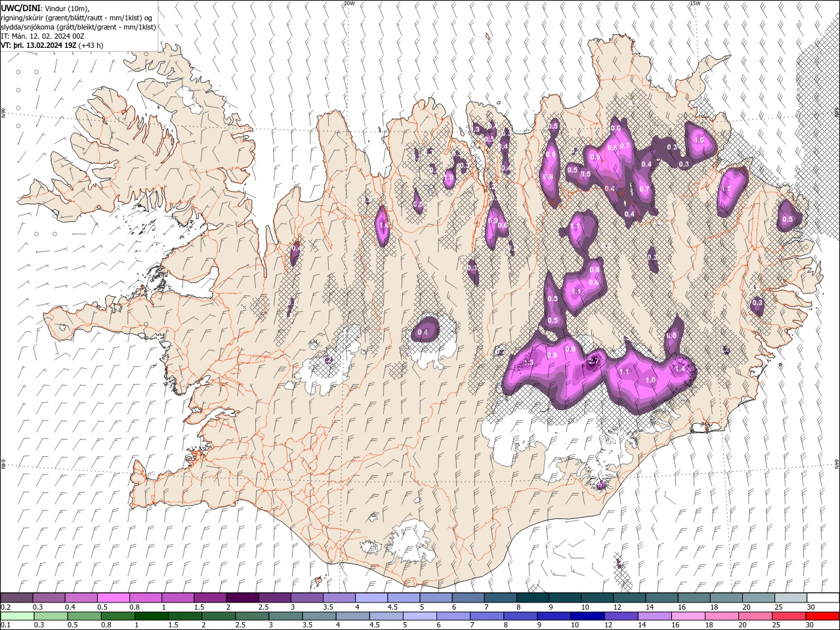The width and height of the screenshot is (840, 630).
Task: Pick the 0.5 pink swatch on the snow legend
Action: pos(113,598)
